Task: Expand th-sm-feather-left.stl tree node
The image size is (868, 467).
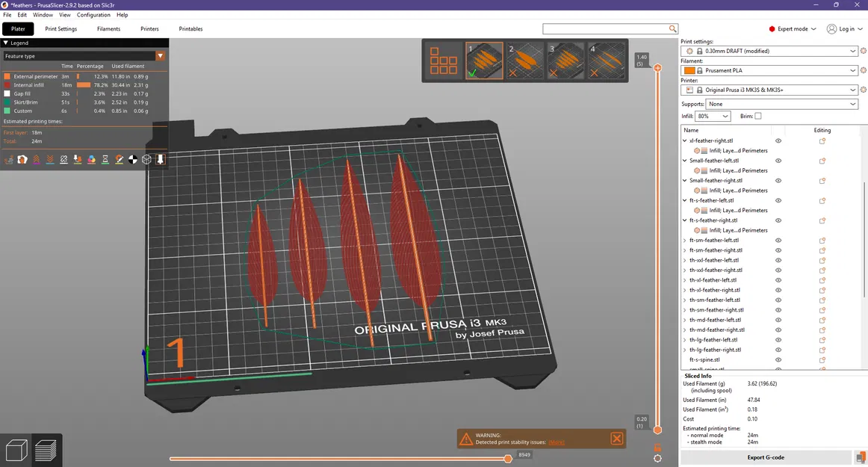Action: [x=685, y=300]
